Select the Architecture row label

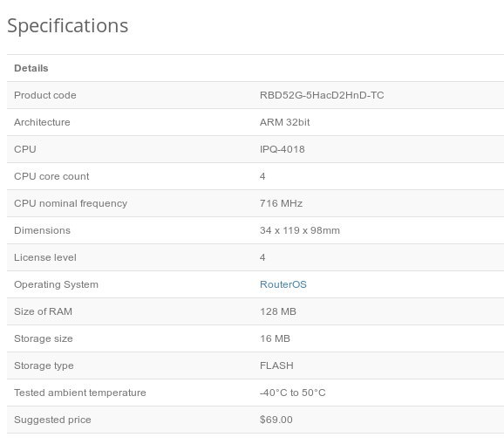pyautogui.click(x=42, y=122)
